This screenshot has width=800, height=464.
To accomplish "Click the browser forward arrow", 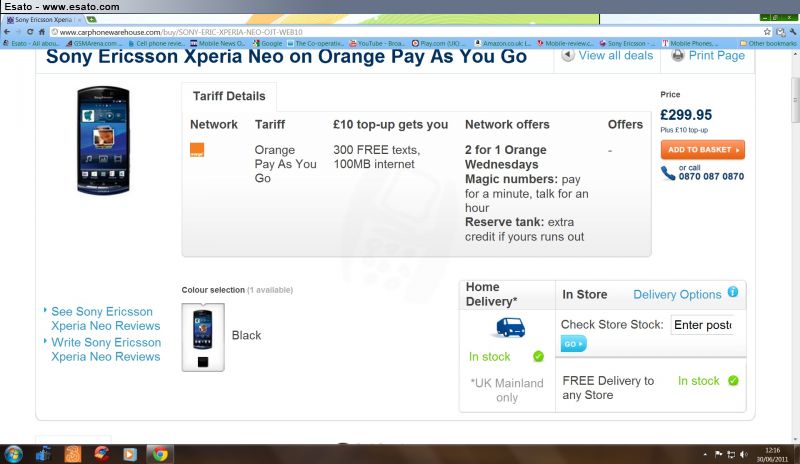I will click(x=18, y=32).
